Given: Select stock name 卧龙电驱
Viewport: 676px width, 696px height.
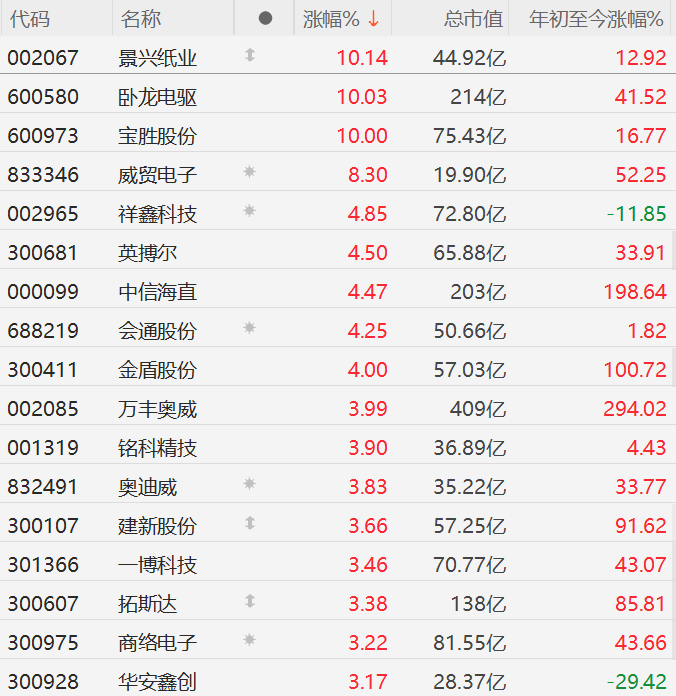Looking at the screenshot, I should point(157,97).
